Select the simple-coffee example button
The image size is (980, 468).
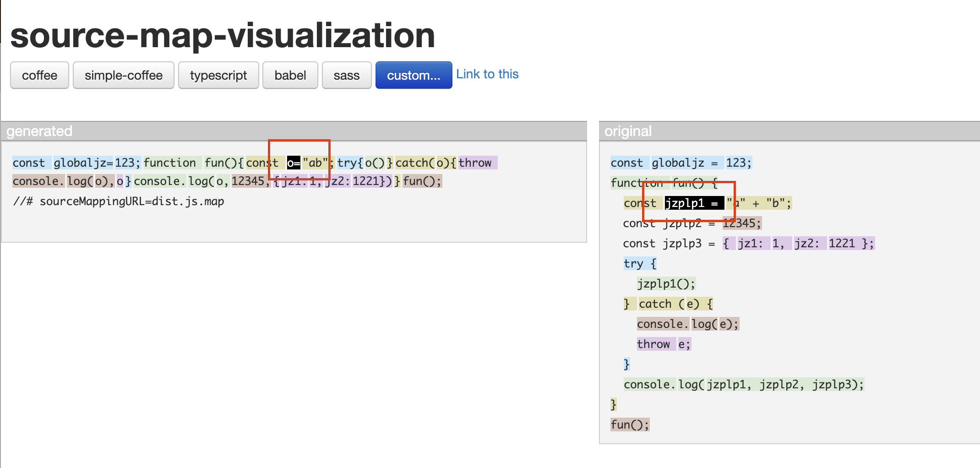[x=124, y=75]
